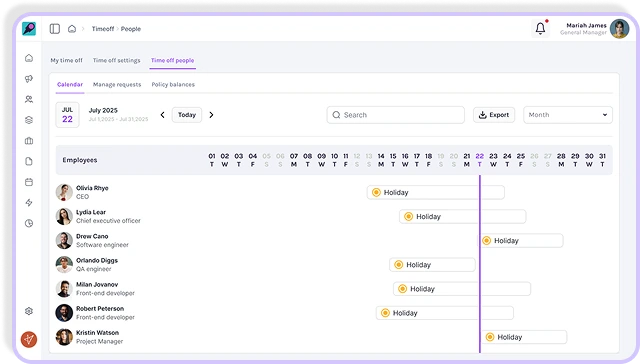640x364 pixels.
Task: Open Milan Jovanov's Holiday entry
Action: coord(462,289)
